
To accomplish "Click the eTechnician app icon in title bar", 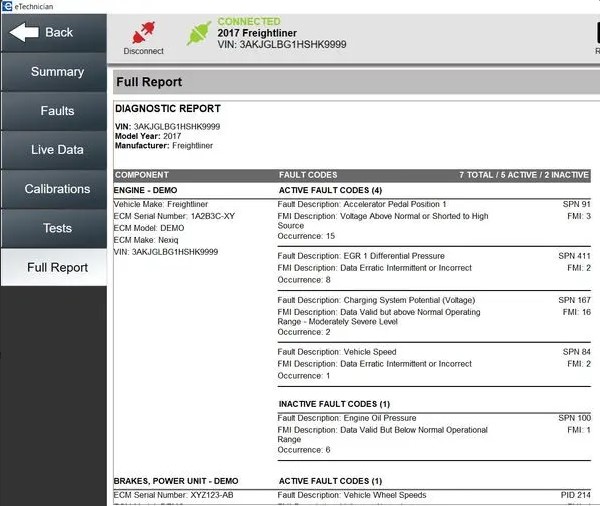I will [x=5, y=5].
